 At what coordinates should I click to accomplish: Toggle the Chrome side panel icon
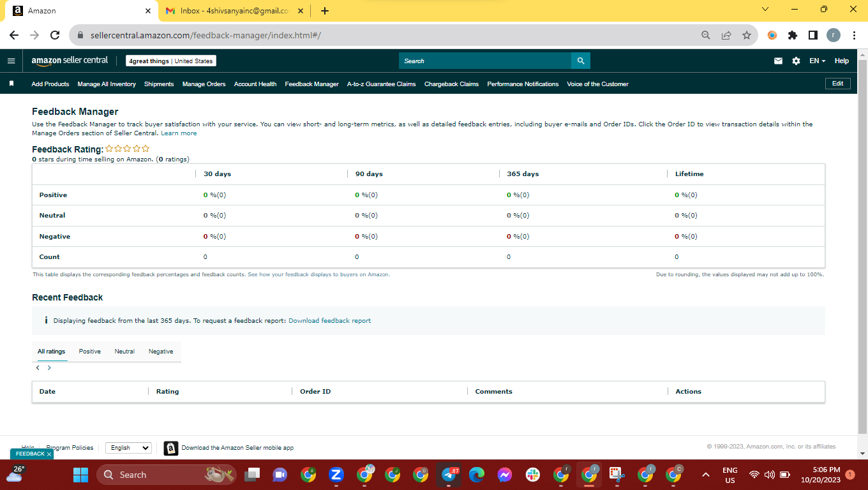click(x=813, y=35)
